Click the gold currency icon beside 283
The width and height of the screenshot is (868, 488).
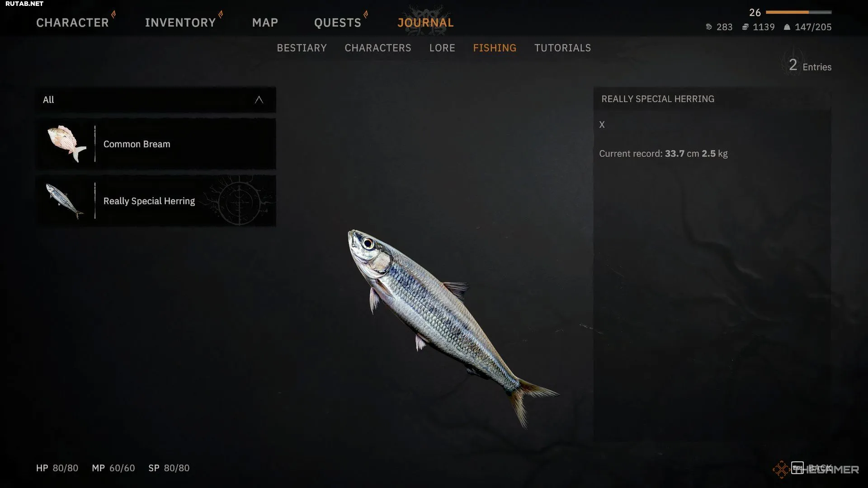tap(709, 27)
